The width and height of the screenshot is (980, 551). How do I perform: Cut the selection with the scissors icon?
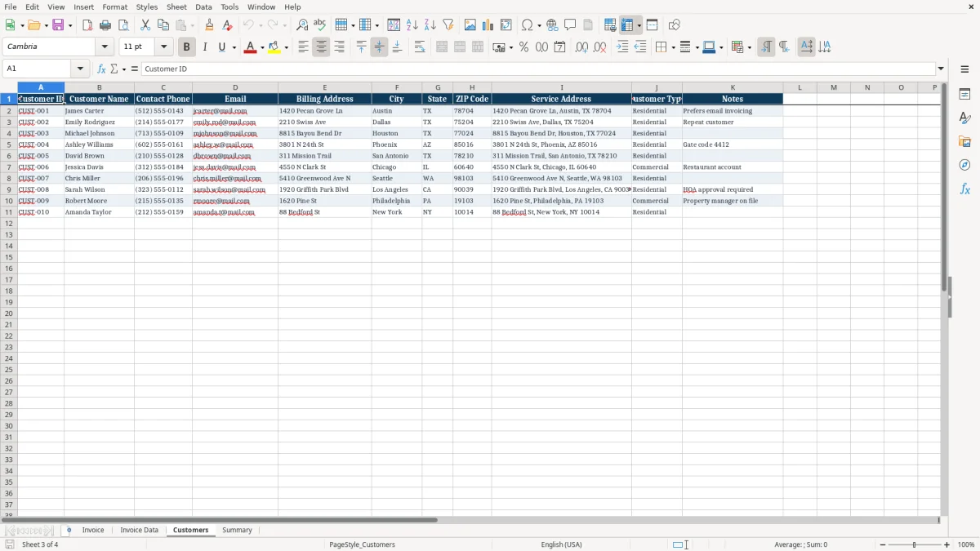tap(145, 25)
